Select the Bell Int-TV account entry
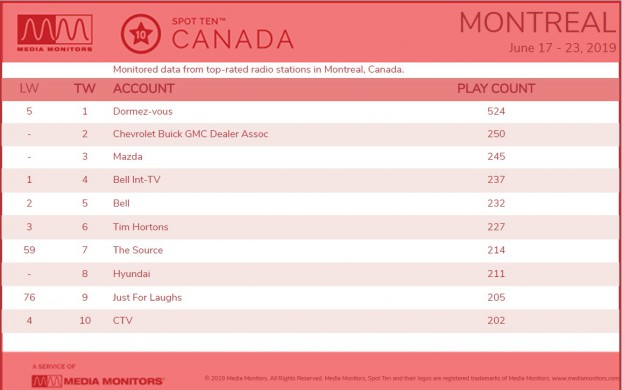The image size is (622, 390). click(x=136, y=180)
